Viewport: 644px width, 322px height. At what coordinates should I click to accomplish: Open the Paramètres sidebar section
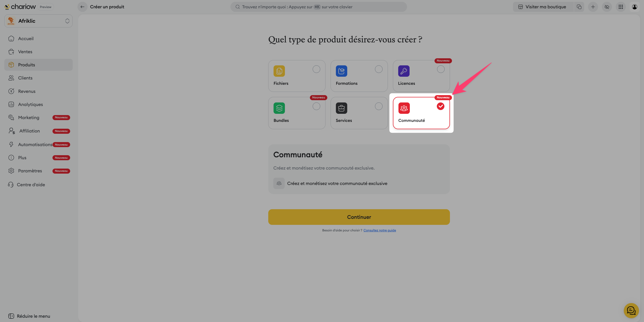point(30,171)
